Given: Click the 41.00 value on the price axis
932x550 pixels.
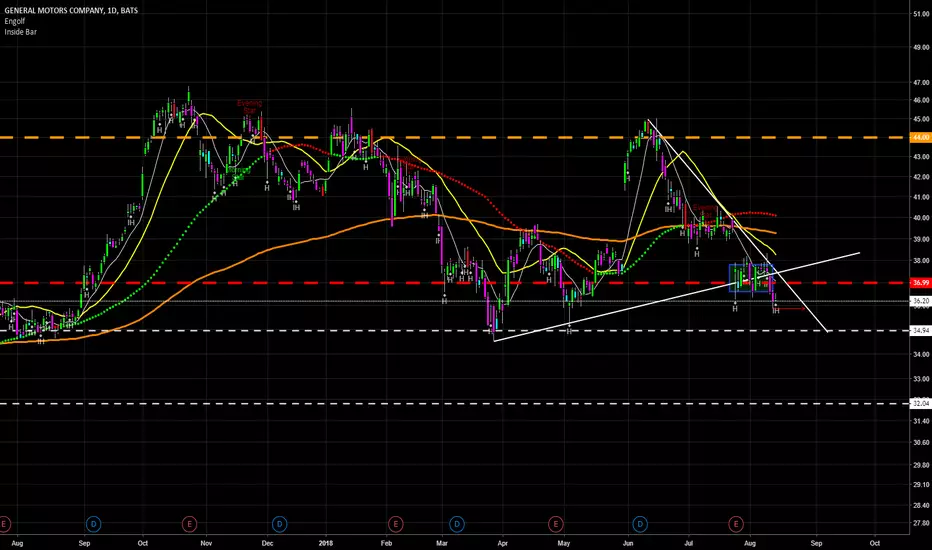Looking at the screenshot, I should (921, 197).
